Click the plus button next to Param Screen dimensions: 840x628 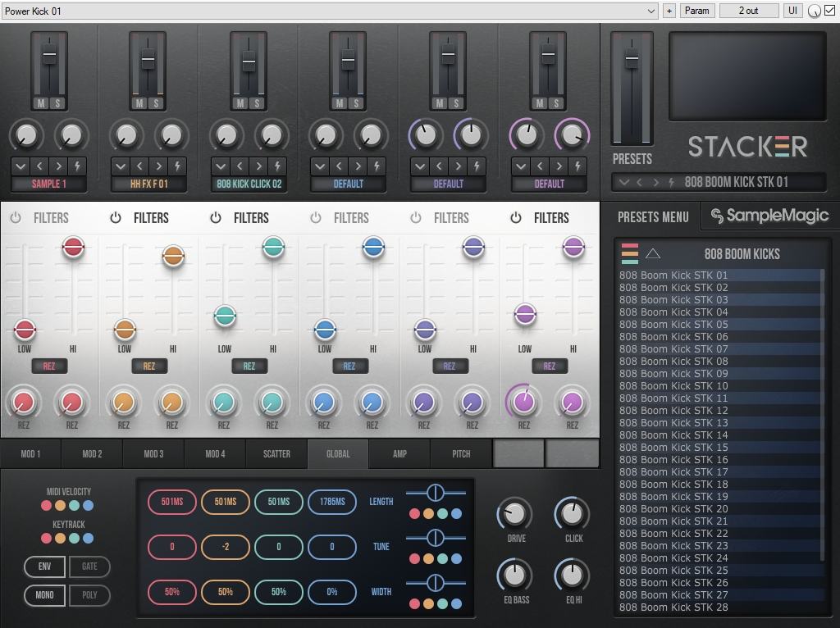[x=669, y=11]
